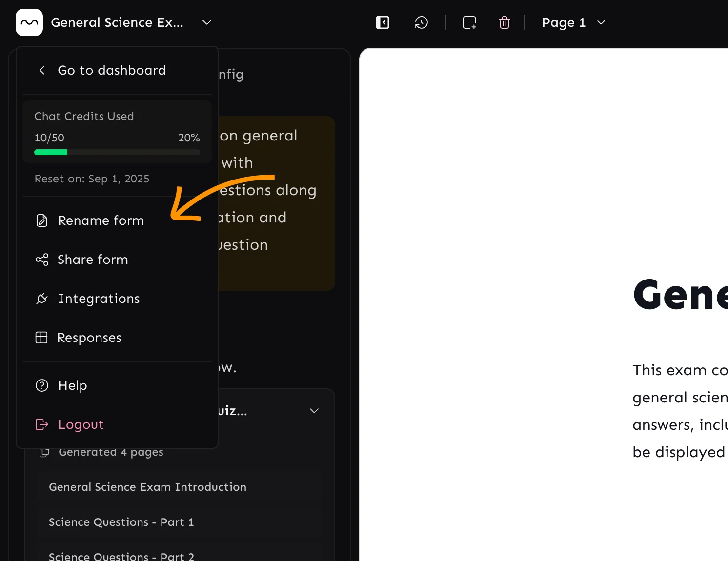Choose Integrations from the menu

click(99, 299)
